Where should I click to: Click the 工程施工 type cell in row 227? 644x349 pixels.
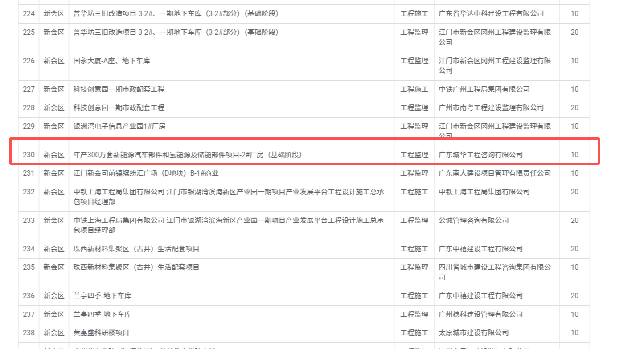(x=414, y=89)
